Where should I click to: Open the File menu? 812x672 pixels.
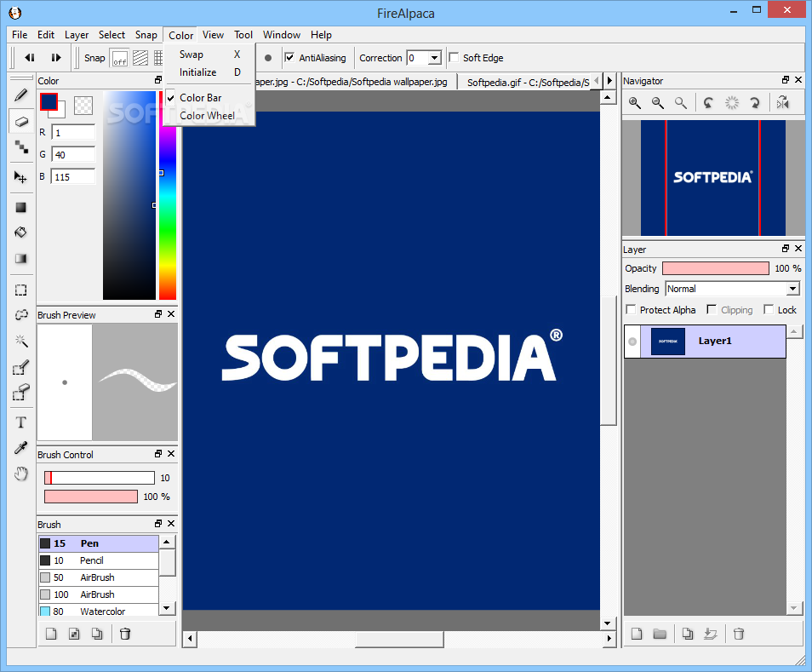point(20,35)
